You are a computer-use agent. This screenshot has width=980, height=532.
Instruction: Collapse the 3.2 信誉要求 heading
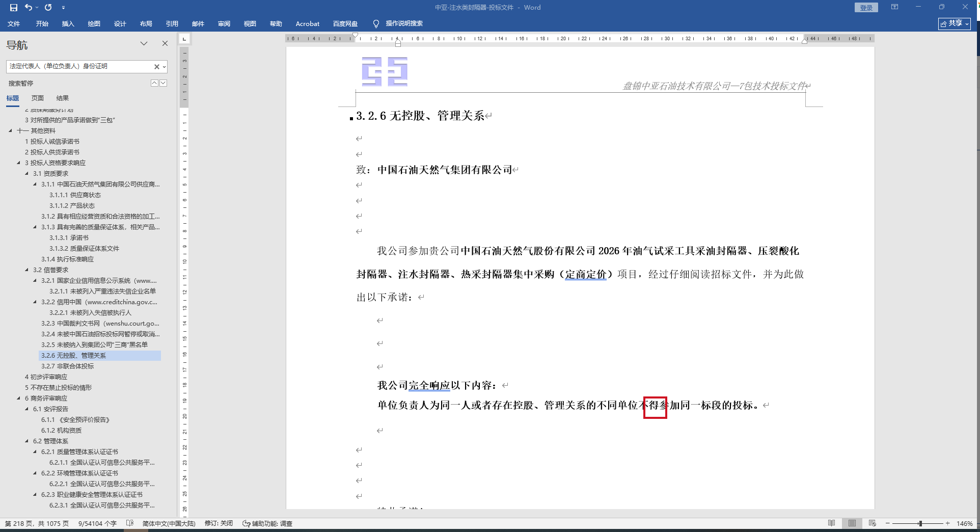click(26, 270)
